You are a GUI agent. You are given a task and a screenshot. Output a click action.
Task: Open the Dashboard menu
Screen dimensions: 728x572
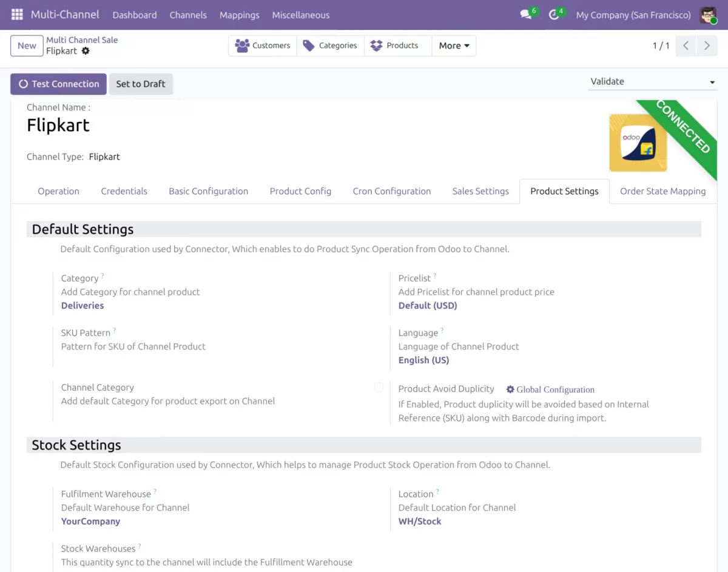pyautogui.click(x=135, y=15)
